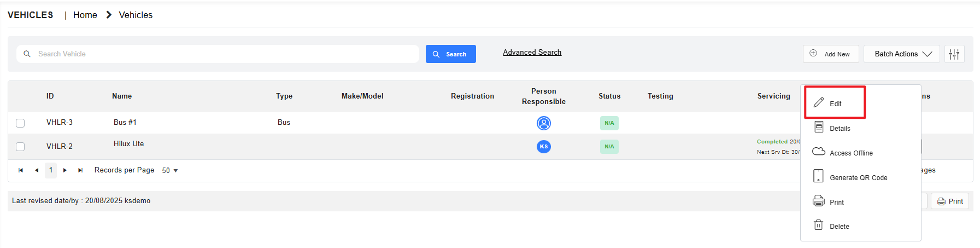This screenshot has width=980, height=248.
Task: Expand the Records per Page dropdown
Action: click(170, 171)
